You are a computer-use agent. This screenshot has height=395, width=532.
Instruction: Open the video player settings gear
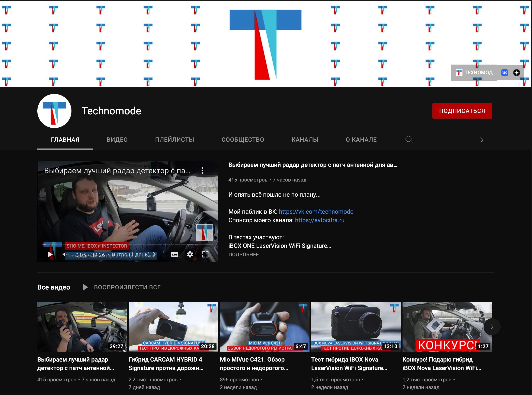(190, 254)
